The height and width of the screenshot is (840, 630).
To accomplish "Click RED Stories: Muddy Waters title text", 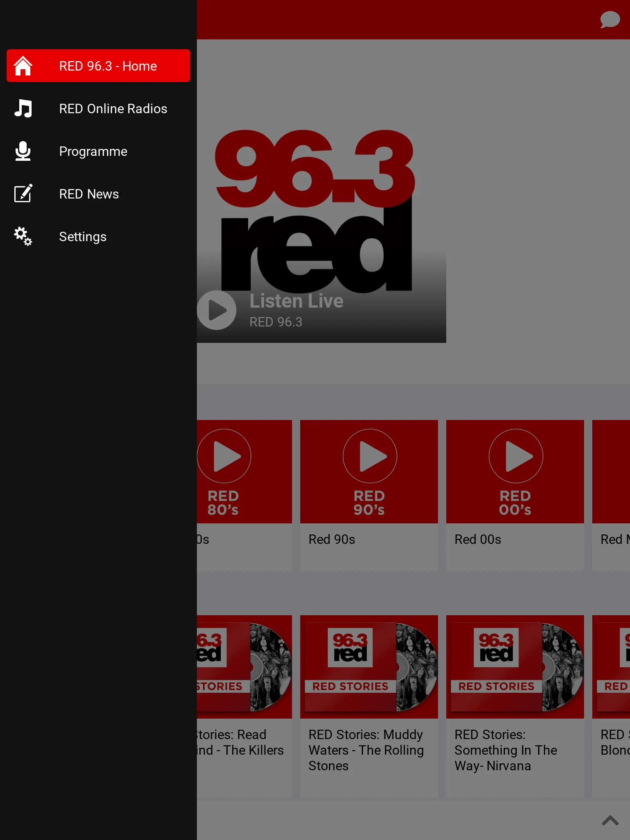I will (366, 750).
